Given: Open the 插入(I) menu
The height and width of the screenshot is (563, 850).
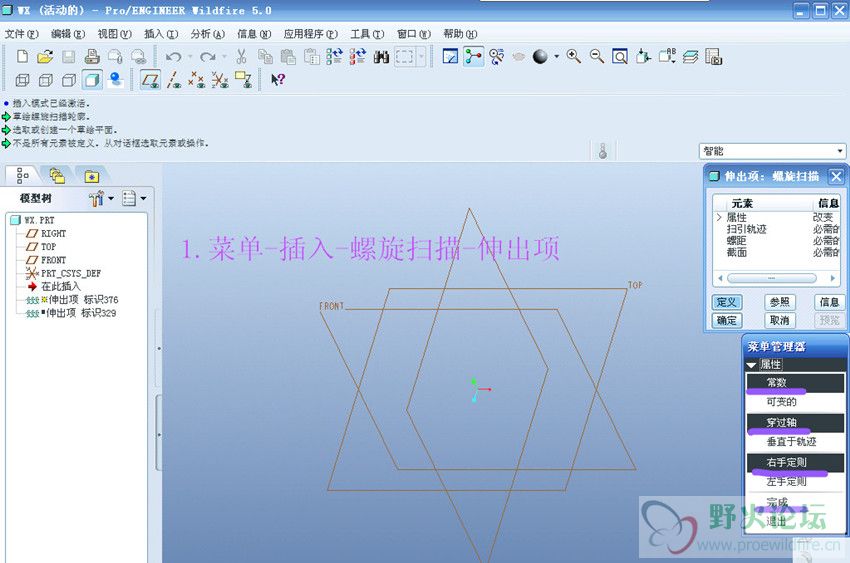Looking at the screenshot, I should (161, 34).
